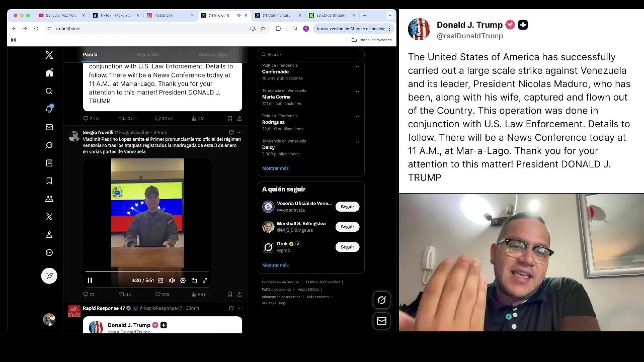Repost the Sergio Novelli post
Viewport: 644px width, 362px height.
(x=125, y=294)
